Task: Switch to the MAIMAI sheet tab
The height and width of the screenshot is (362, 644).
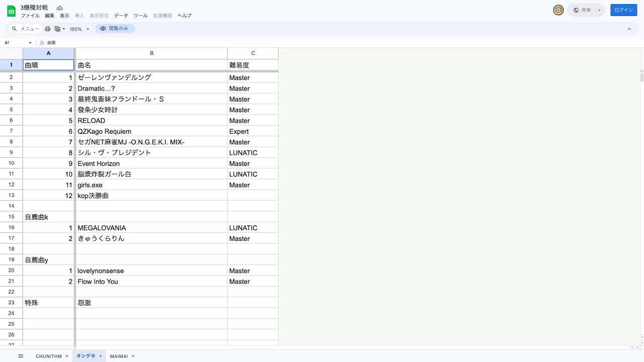Action: tap(119, 356)
